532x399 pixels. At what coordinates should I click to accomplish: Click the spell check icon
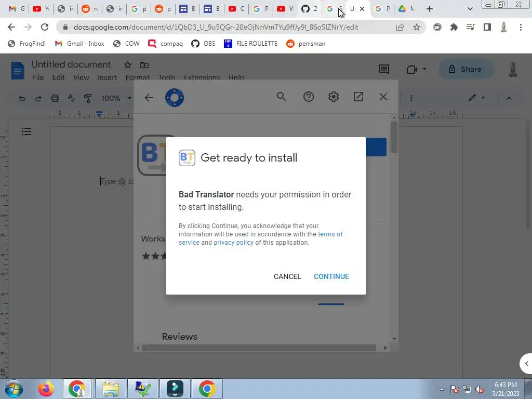click(71, 98)
